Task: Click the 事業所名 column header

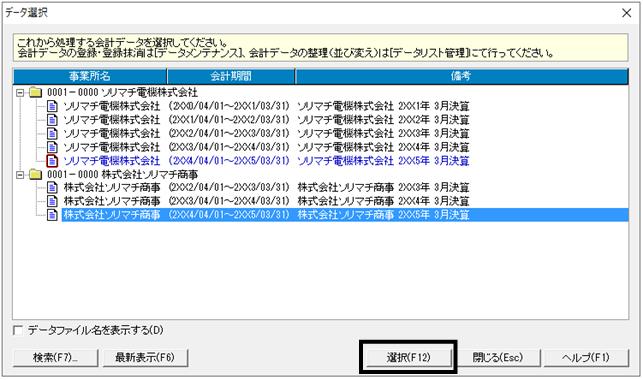Action: [x=90, y=76]
